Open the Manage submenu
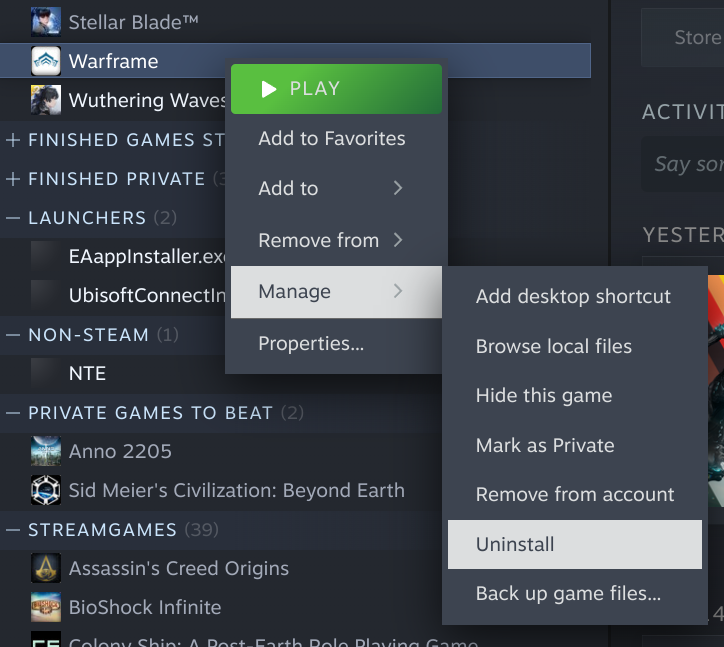 click(336, 291)
